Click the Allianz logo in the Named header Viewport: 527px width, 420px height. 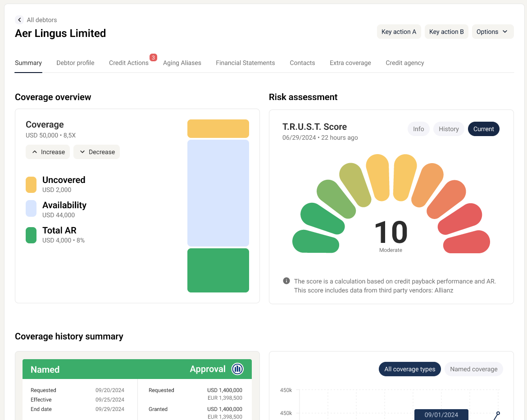point(237,369)
